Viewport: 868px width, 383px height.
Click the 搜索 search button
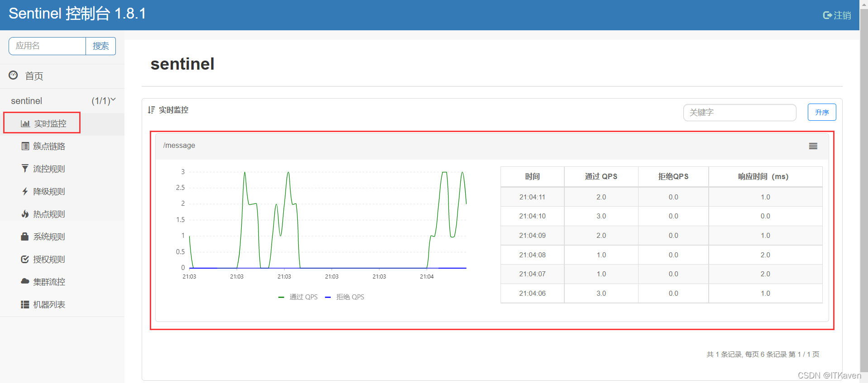(x=100, y=46)
